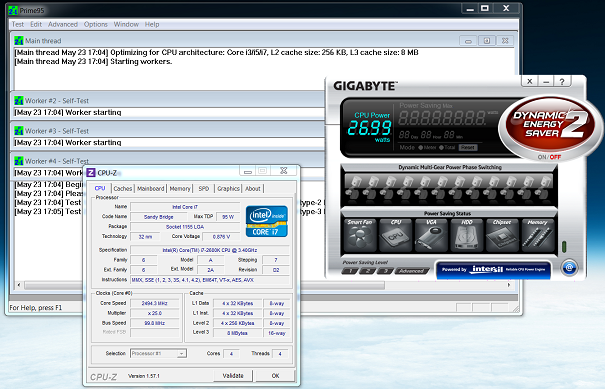Click the Powered by Intersil banner
The image size is (605, 389).
click(x=493, y=269)
